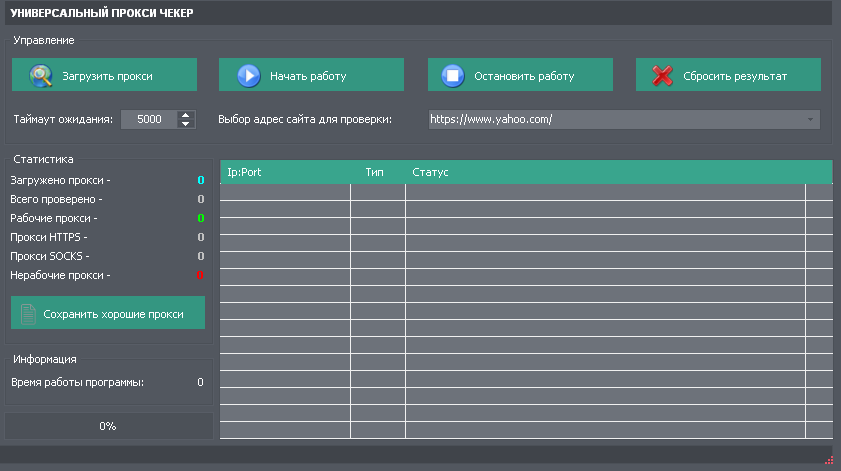
Task: Decrease timeout with the down stepper arrow
Action: (185, 124)
